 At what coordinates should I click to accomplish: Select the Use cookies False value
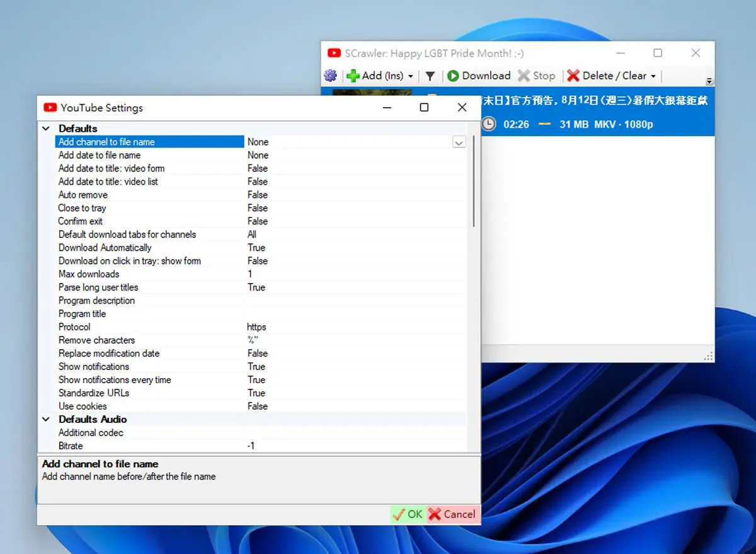(355, 407)
